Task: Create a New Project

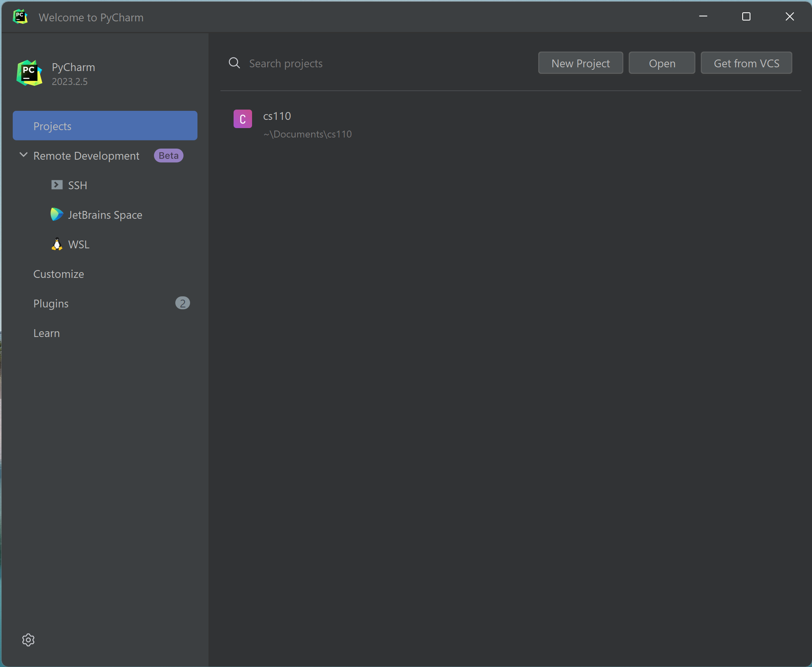Action: coord(580,63)
